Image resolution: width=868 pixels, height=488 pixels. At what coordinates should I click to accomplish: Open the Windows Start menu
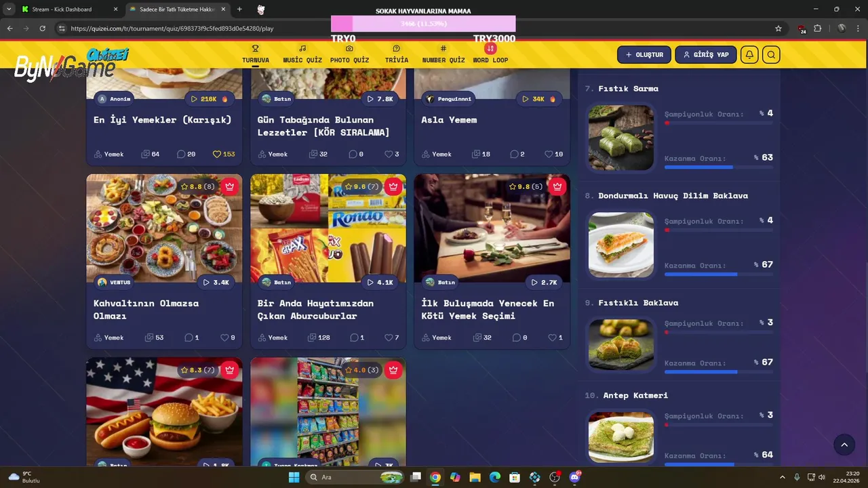click(294, 477)
